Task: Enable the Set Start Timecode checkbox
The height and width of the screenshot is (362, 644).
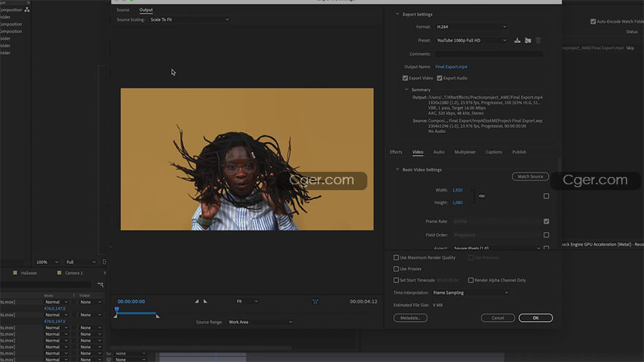Action: (396, 280)
